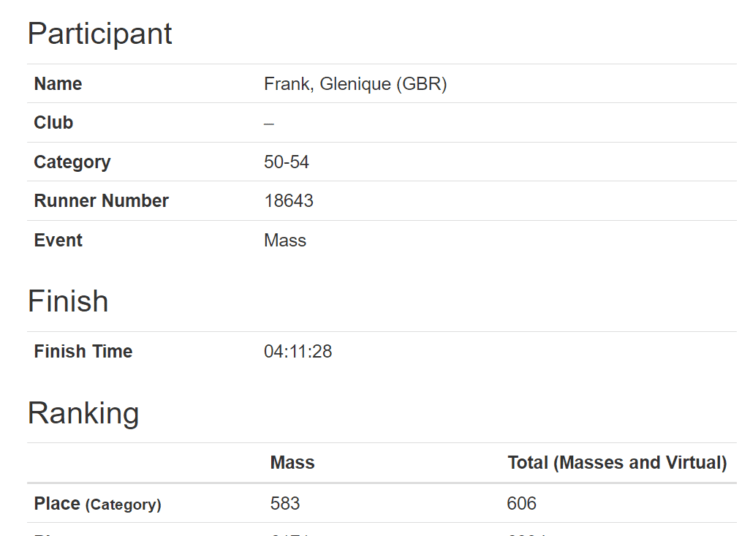Screen dimensions: 750x536
Task: Select the name Frank, Glenique (GBR)
Action: 355,84
